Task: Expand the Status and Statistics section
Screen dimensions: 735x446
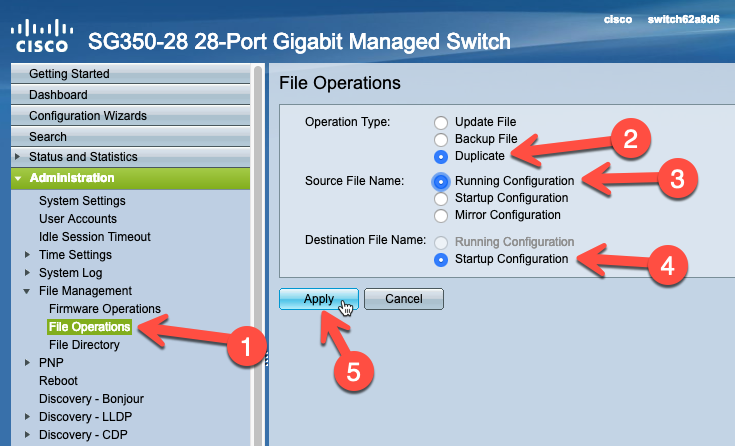Action: click(17, 156)
